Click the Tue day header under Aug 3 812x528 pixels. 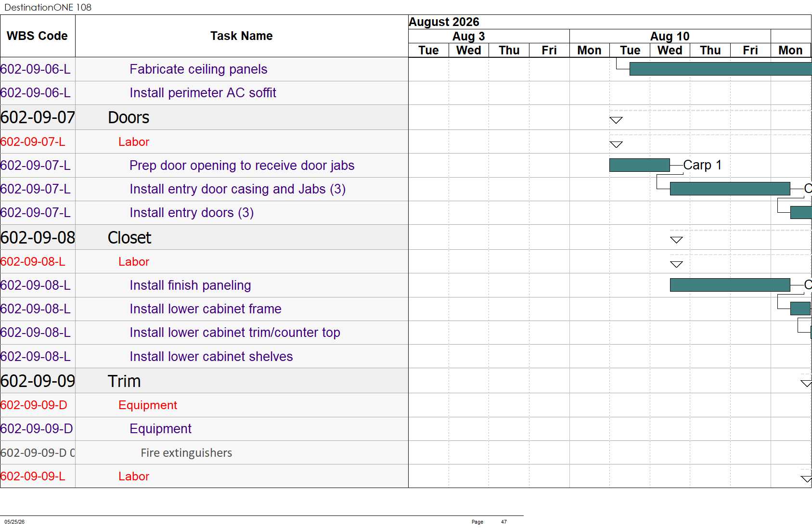[428, 51]
